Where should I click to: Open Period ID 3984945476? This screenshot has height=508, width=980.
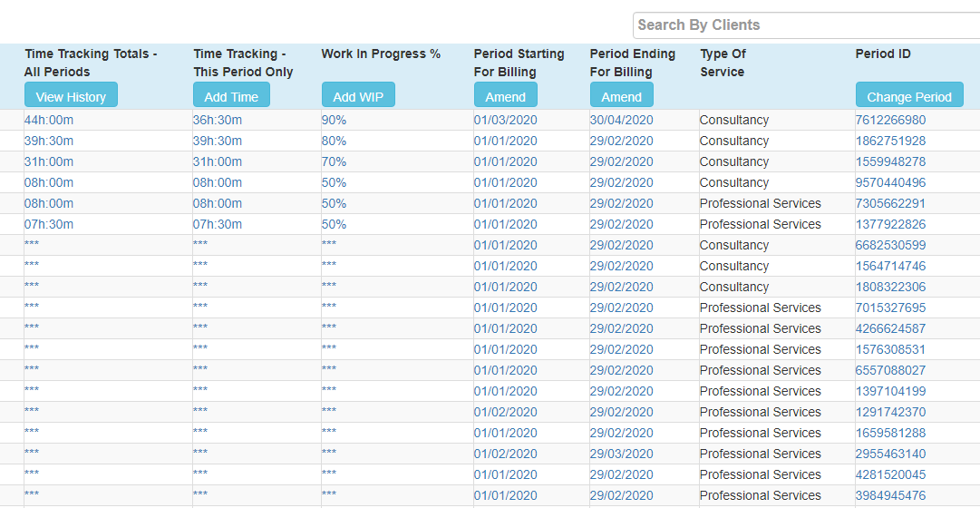click(890, 495)
